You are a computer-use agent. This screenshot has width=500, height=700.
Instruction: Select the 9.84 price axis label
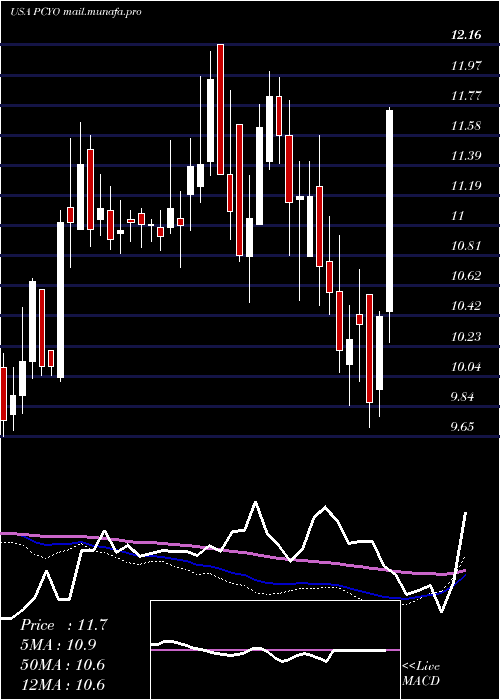click(462, 397)
